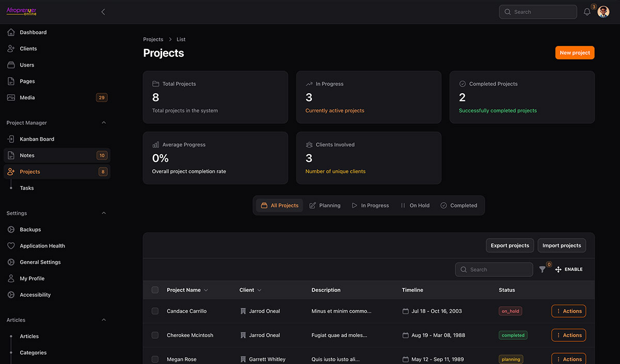The image size is (620, 364).
Task: Toggle the select-all checkbox in table header
Action: (x=155, y=290)
